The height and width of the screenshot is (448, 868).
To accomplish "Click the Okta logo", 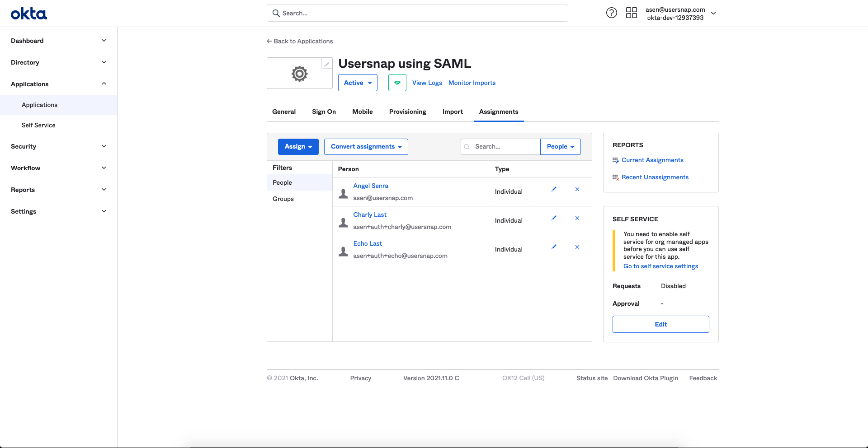I will pyautogui.click(x=29, y=14).
